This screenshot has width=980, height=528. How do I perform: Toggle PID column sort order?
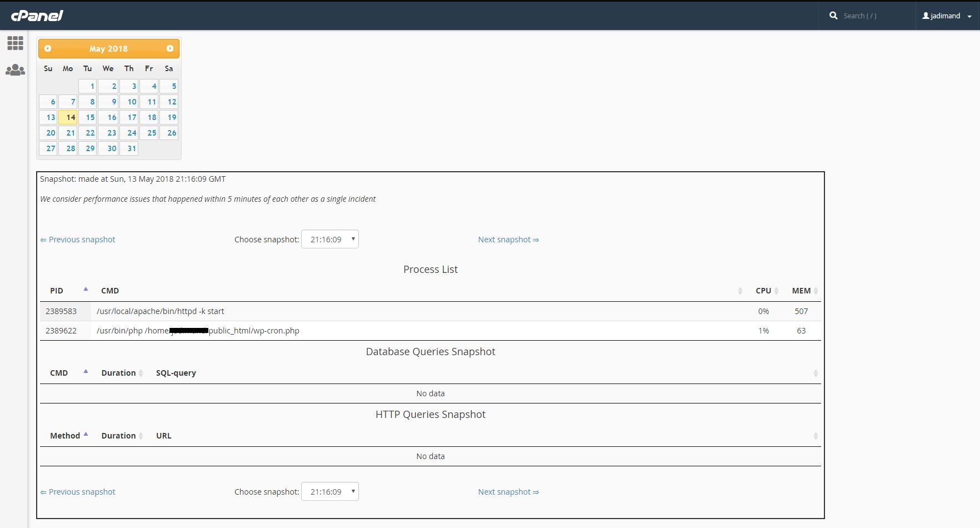(86, 288)
